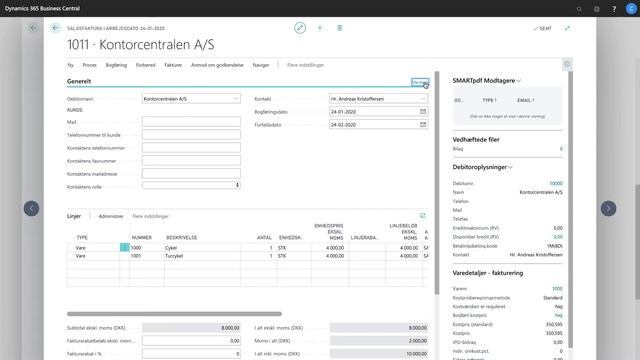
Task: Click Bogført kostpris Nej link
Action: pos(559,315)
